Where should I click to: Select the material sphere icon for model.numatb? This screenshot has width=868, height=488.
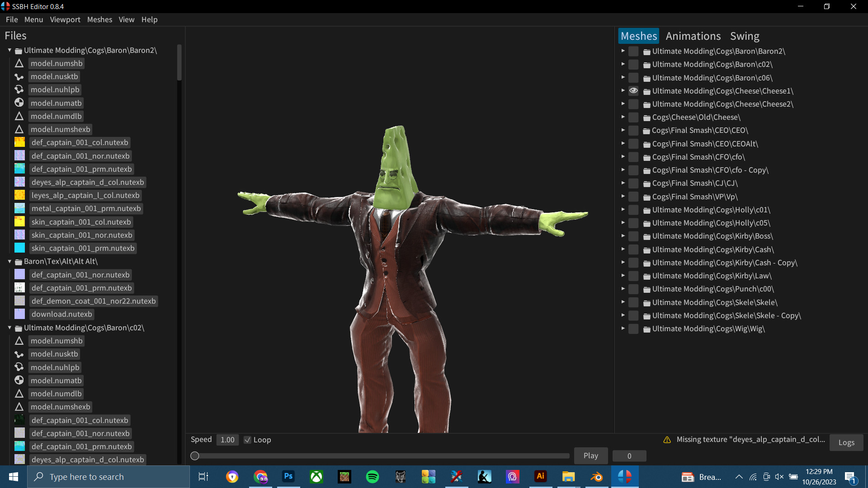coord(19,103)
